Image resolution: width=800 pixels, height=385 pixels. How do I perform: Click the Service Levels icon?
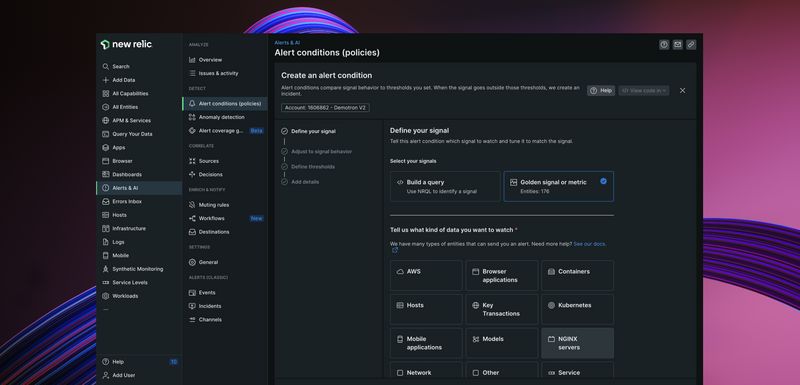106,283
